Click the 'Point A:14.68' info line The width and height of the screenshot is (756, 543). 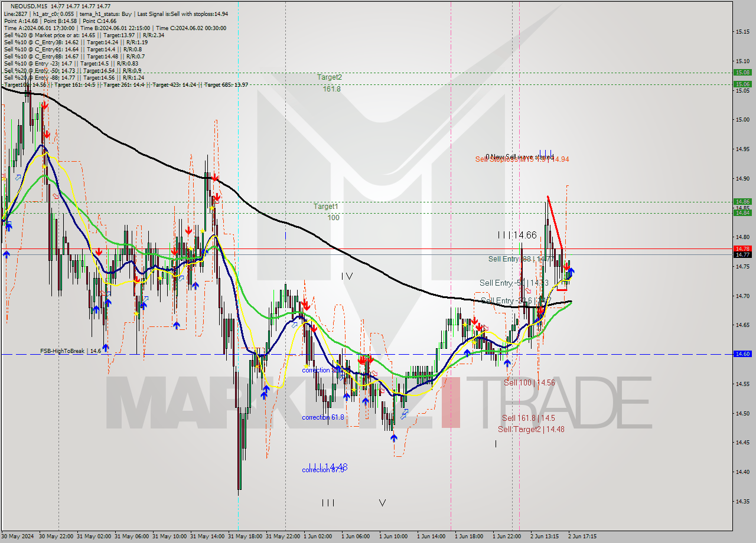pos(60,21)
